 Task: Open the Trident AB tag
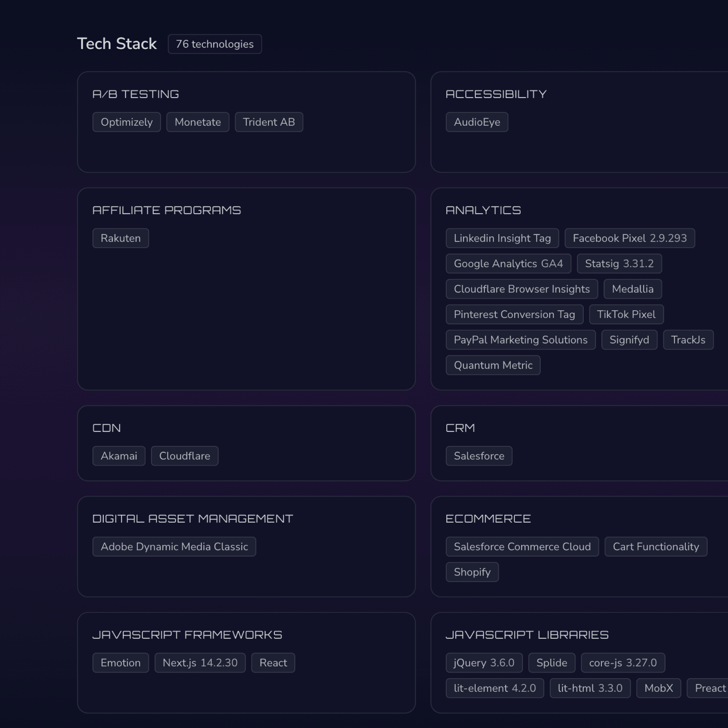click(269, 122)
